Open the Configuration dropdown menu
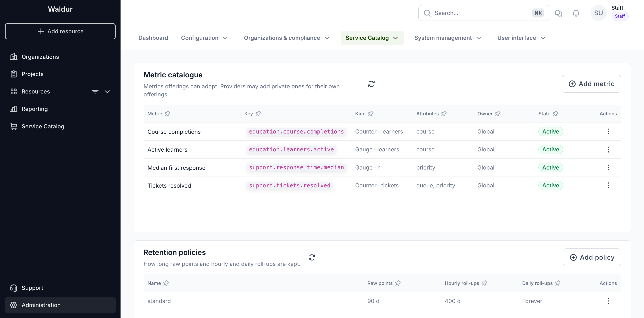644x318 pixels. (x=204, y=38)
